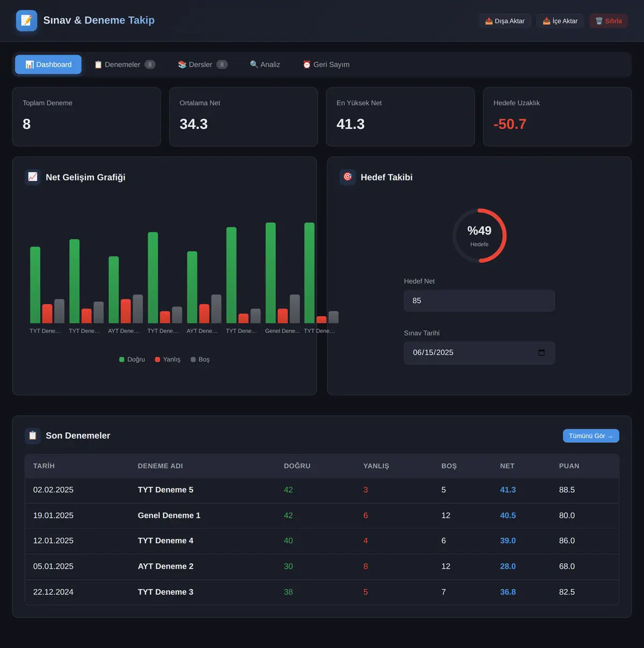Screen dimensions: 644x648
Task: Click the %49 goal progress ring
Action: click(479, 236)
